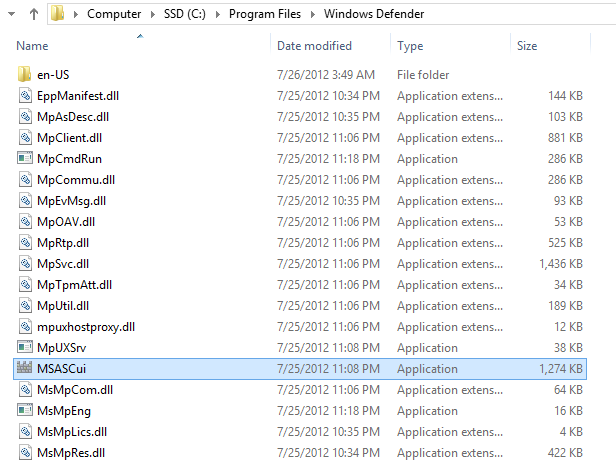This screenshot has width=616, height=469.
Task: Select the MpSvc.dll file name
Action: [63, 264]
